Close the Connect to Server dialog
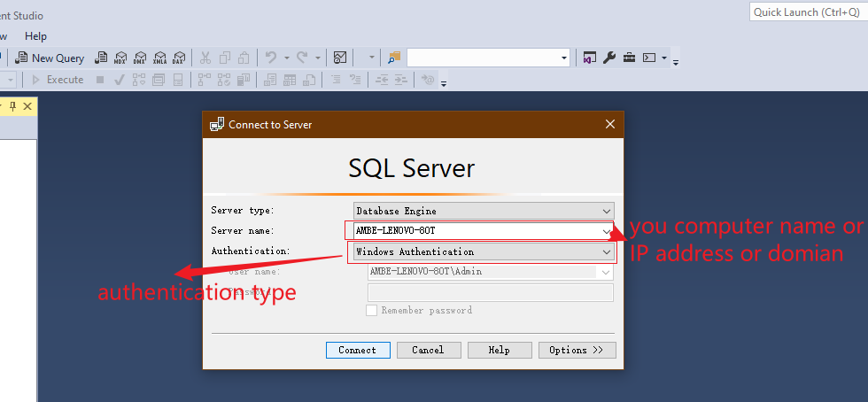The image size is (868, 402). point(610,124)
